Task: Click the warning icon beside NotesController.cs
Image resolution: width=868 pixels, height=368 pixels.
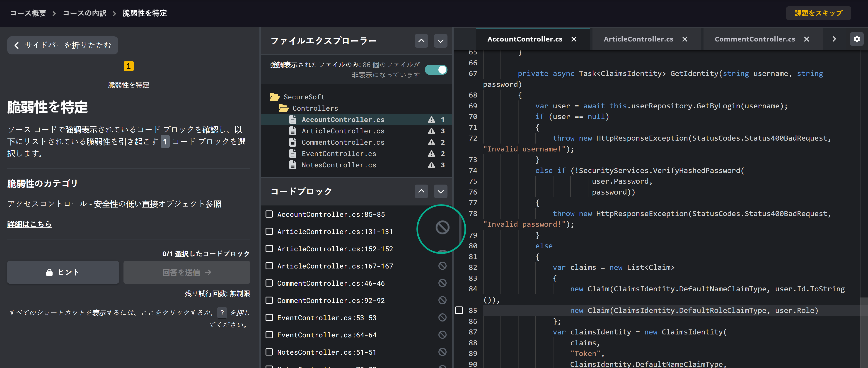Action: point(431,165)
